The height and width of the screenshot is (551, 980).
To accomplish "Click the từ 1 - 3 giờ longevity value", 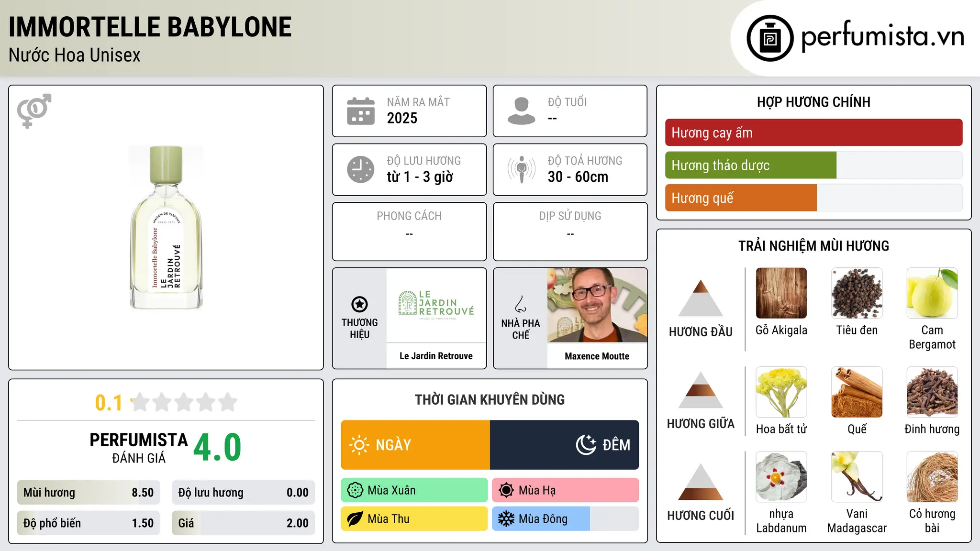I will click(x=420, y=177).
